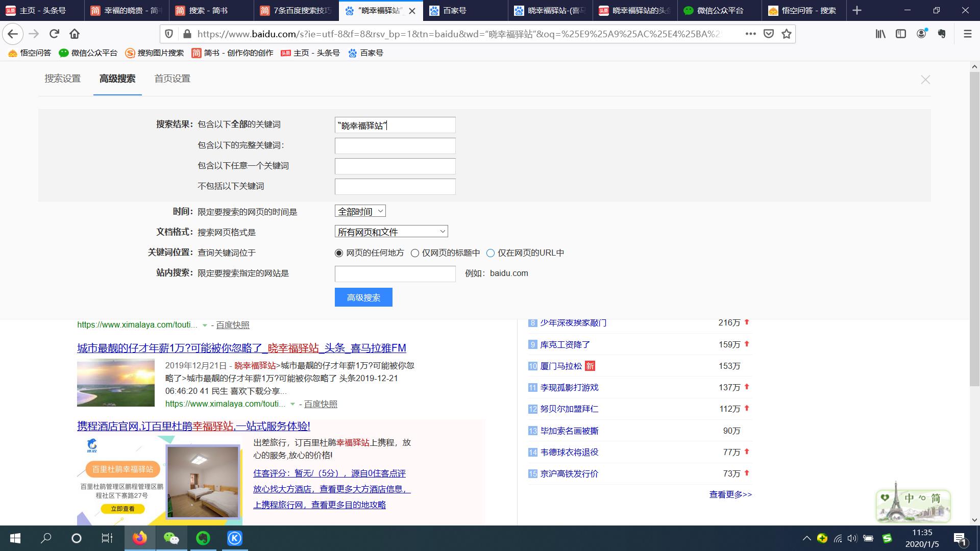Open sunset thumbnail of ximalaya result
Viewport: 980px width, 551px height.
point(116,383)
